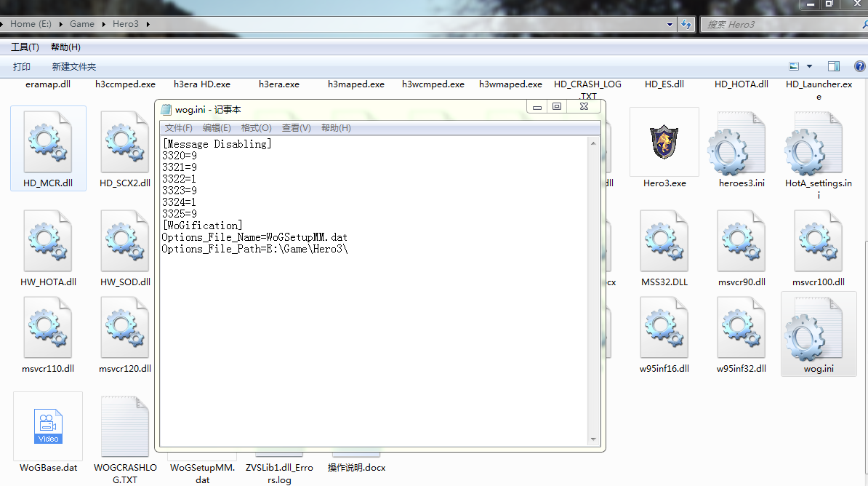868x486 pixels.
Task: Select the HD_HOTA.dll file name
Action: point(742,84)
